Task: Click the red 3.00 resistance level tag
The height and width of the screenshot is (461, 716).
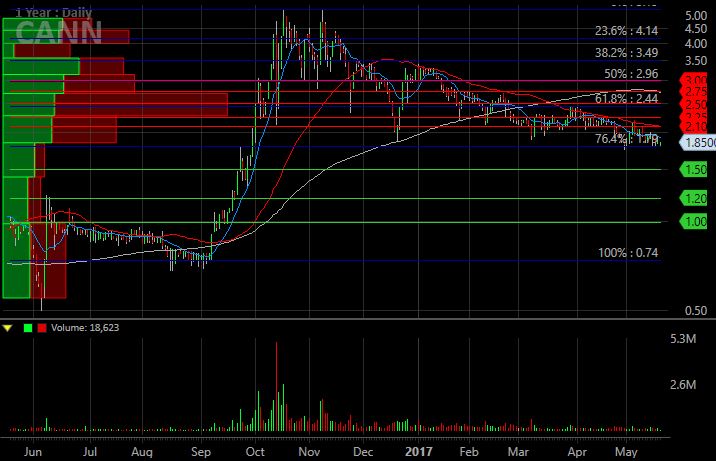Action: pos(694,80)
